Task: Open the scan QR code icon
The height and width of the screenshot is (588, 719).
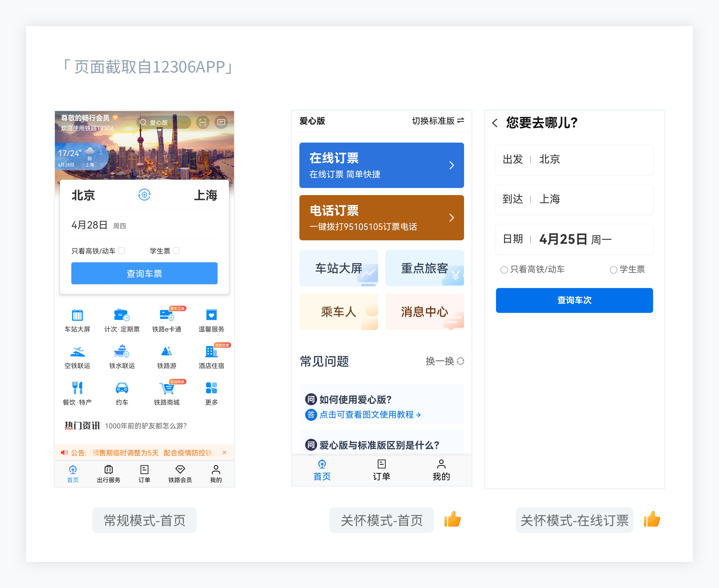Action: point(203,122)
